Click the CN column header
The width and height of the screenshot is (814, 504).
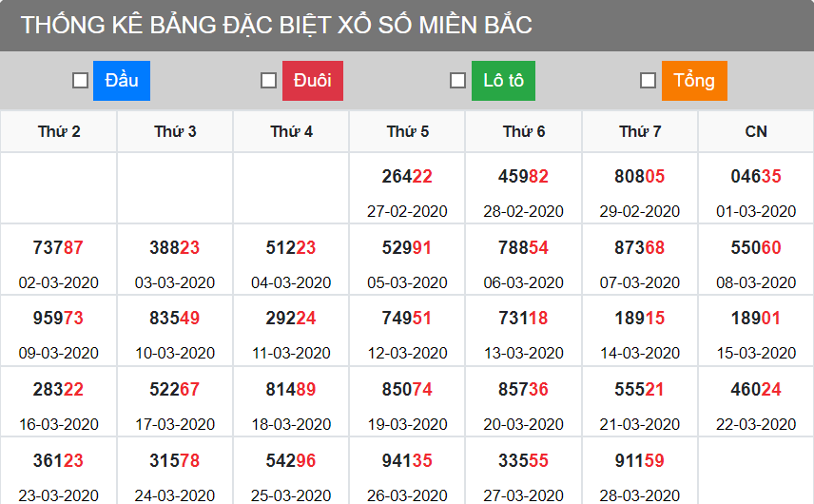tap(756, 131)
